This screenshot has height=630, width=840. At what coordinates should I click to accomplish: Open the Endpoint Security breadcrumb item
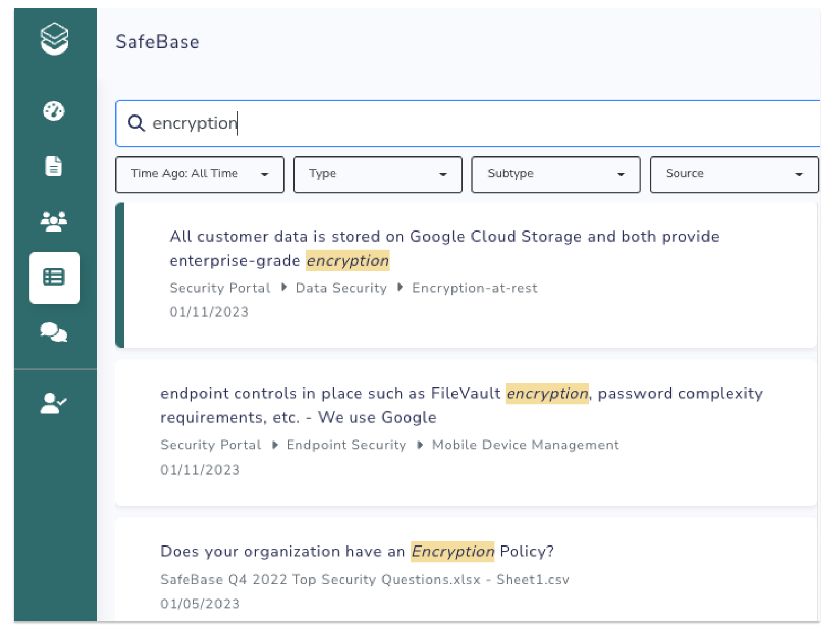pos(346,445)
